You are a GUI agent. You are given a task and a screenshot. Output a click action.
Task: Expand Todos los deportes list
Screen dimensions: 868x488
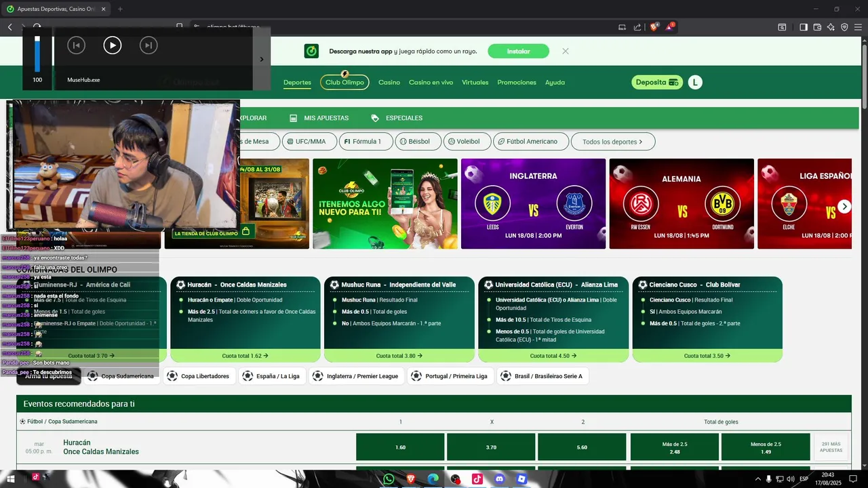[x=613, y=142]
